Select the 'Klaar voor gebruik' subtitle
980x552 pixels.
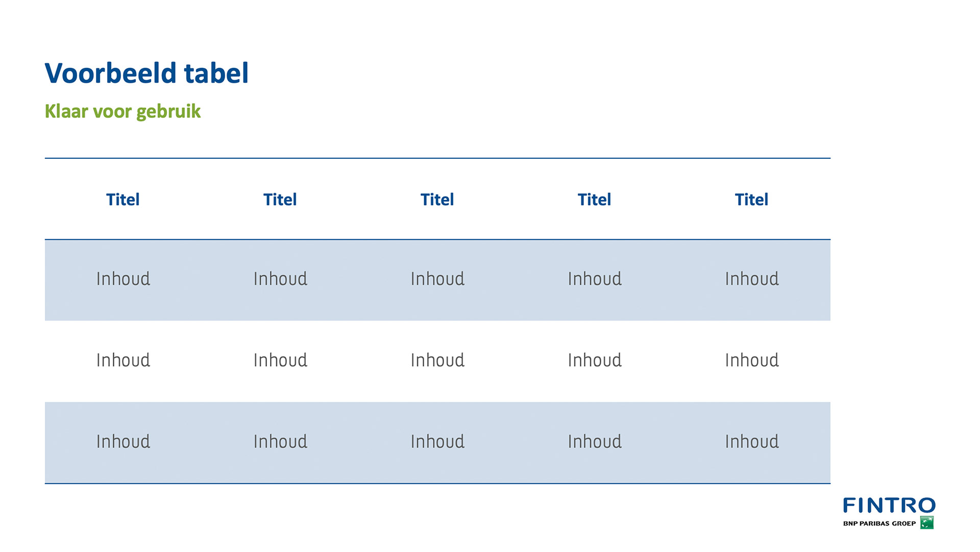point(122,111)
